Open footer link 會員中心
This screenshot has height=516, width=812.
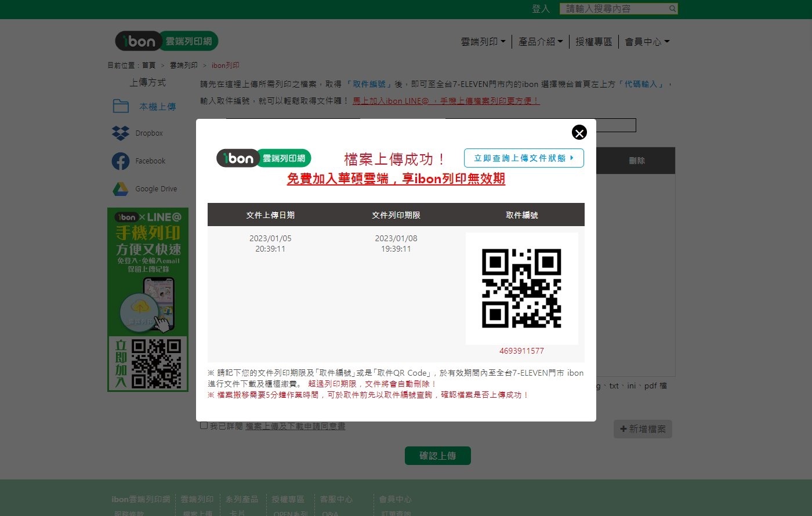[396, 499]
